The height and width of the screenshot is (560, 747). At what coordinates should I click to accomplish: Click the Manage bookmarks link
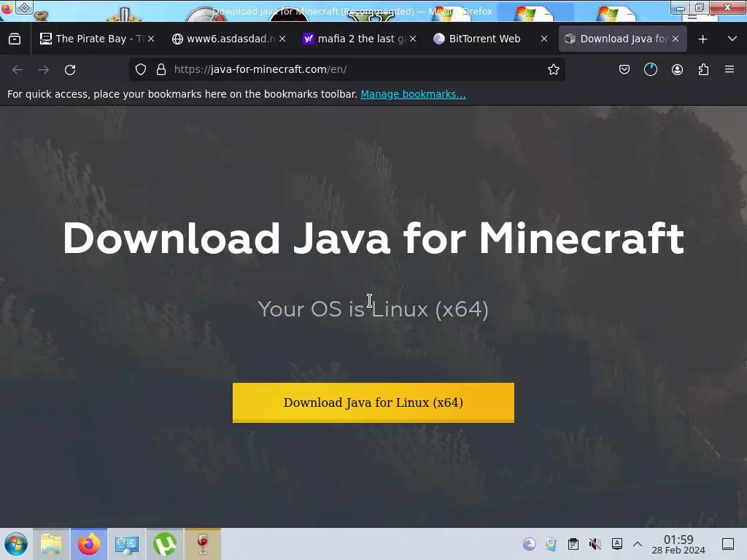[x=413, y=94]
